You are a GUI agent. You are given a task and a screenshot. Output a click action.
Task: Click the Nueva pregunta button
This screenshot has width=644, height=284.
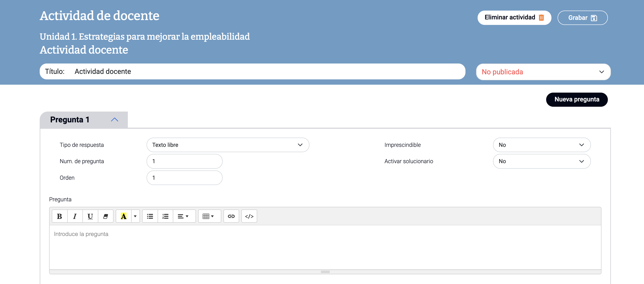pos(577,100)
